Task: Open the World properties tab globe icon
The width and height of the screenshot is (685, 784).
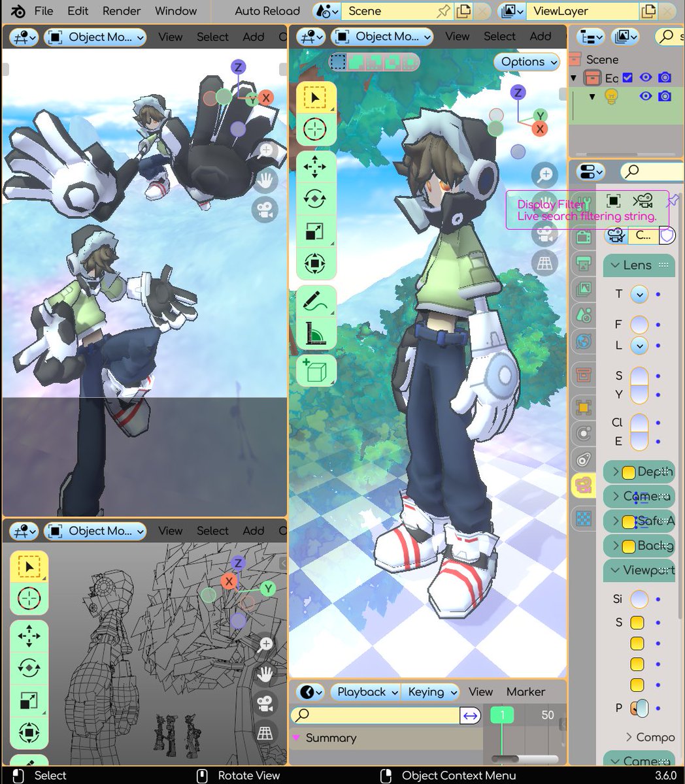Action: pos(583,341)
